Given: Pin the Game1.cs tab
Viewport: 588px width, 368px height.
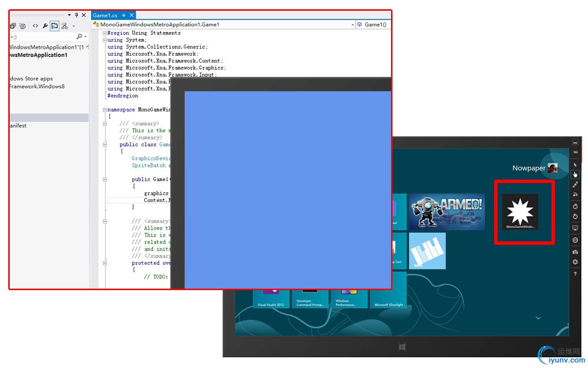Looking at the screenshot, I should click(124, 16).
